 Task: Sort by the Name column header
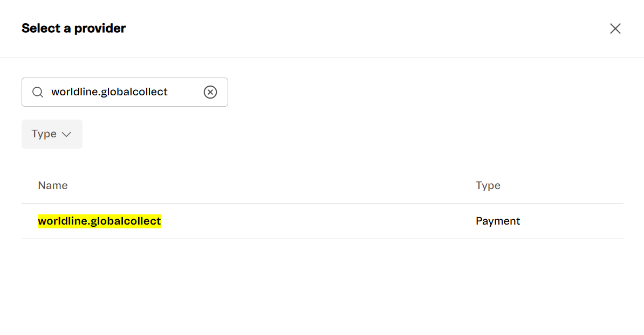pyautogui.click(x=53, y=185)
